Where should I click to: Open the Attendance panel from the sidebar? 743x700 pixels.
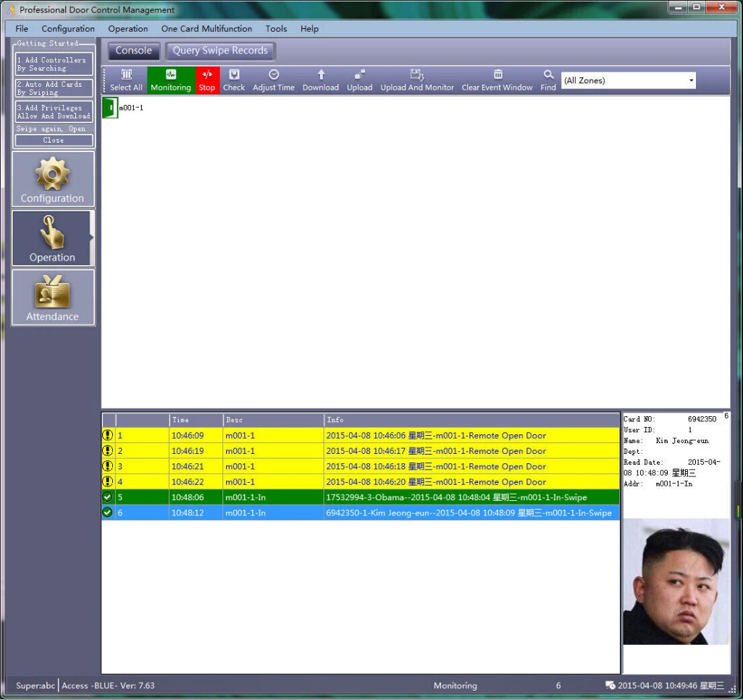pos(52,297)
